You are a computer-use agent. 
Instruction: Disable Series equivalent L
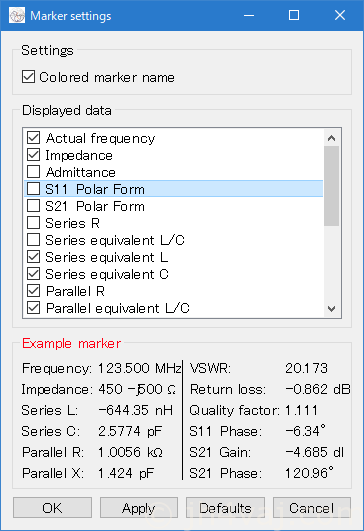coord(34,257)
